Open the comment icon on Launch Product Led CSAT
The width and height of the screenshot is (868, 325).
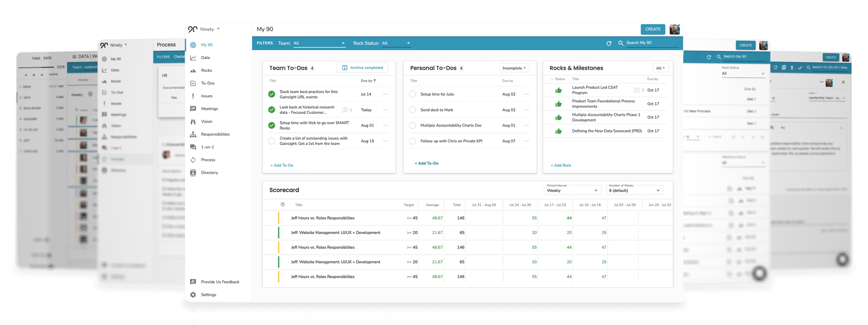tap(636, 90)
